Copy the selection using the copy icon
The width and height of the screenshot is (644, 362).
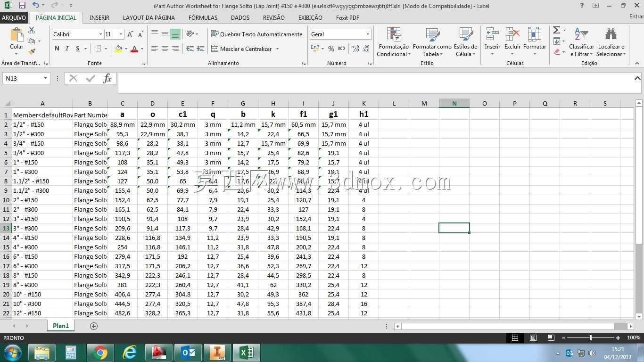click(x=32, y=41)
